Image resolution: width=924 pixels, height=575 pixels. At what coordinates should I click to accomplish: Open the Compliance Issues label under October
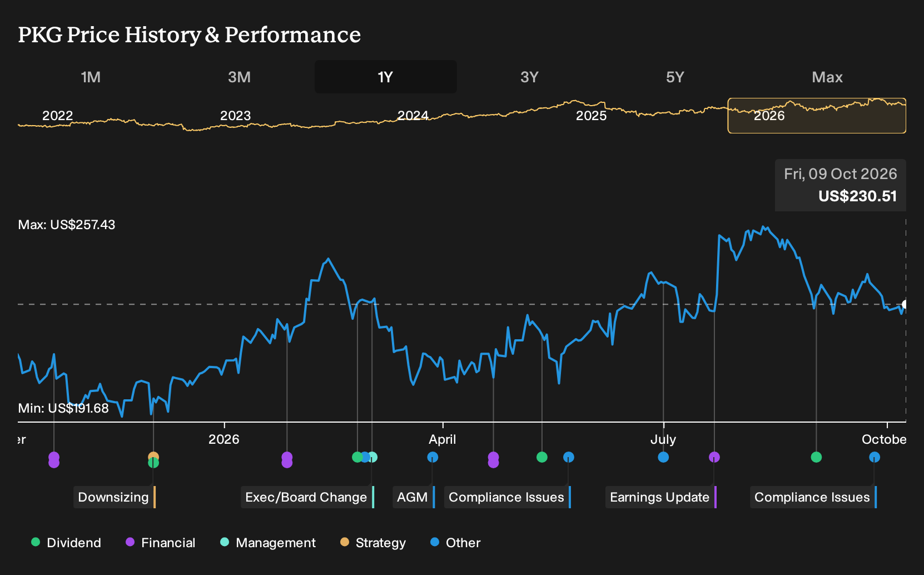click(x=813, y=497)
